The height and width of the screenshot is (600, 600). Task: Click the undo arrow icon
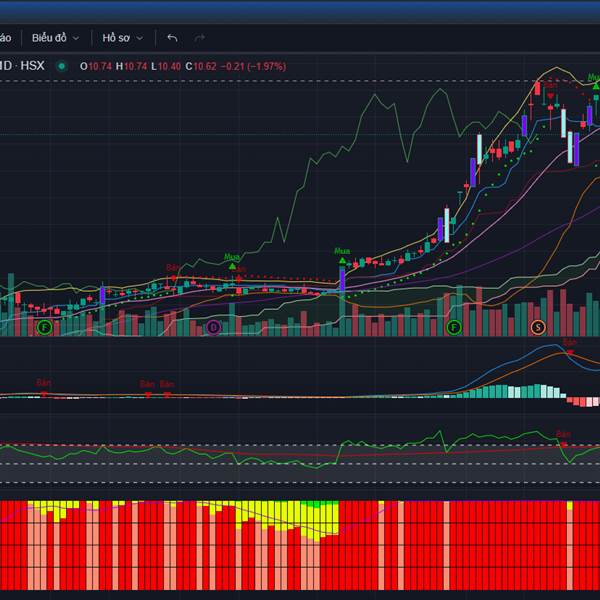pos(172,38)
